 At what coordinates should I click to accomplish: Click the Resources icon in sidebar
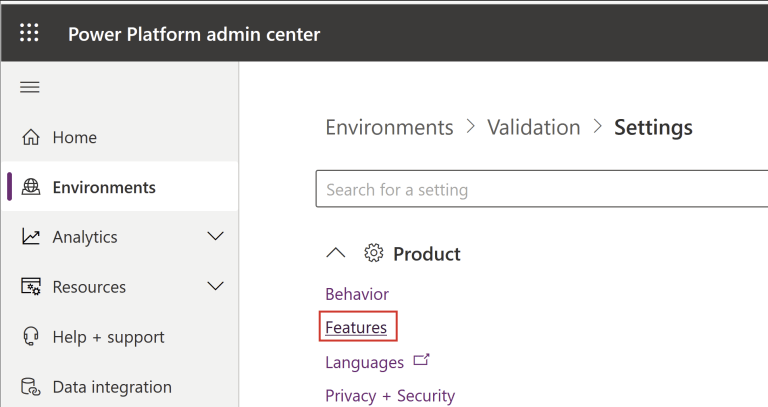tap(31, 287)
